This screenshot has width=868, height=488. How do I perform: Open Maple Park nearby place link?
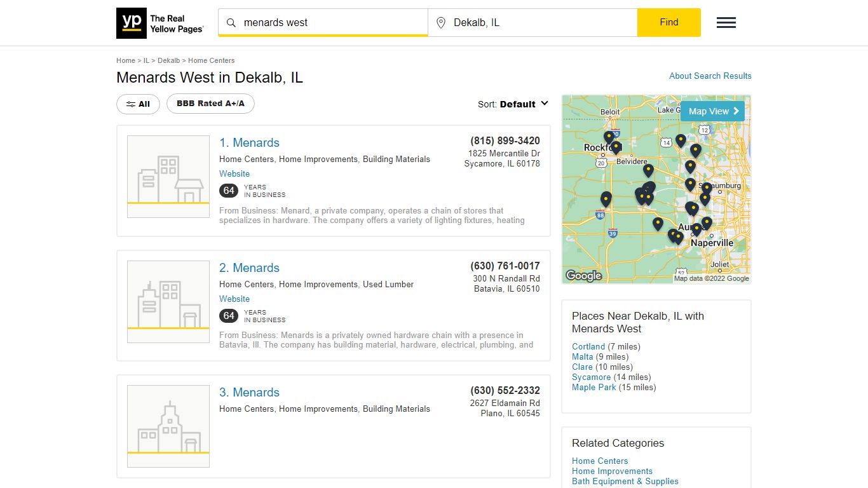click(594, 387)
